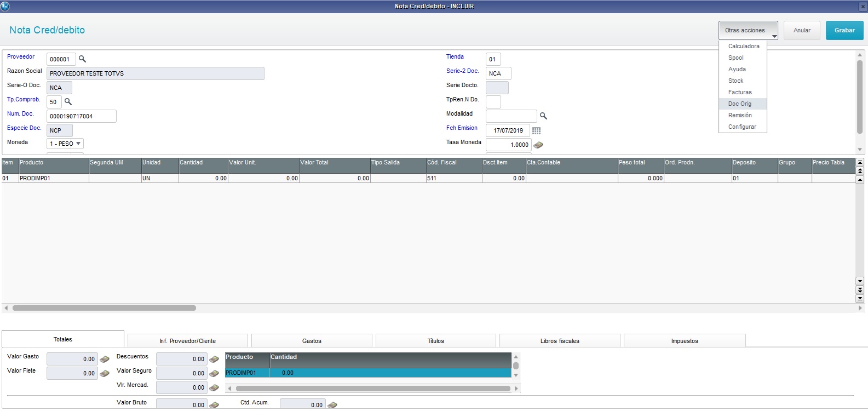Click the Cantidad column header in items grid
This screenshot has width=868, height=411.
pos(203,166)
